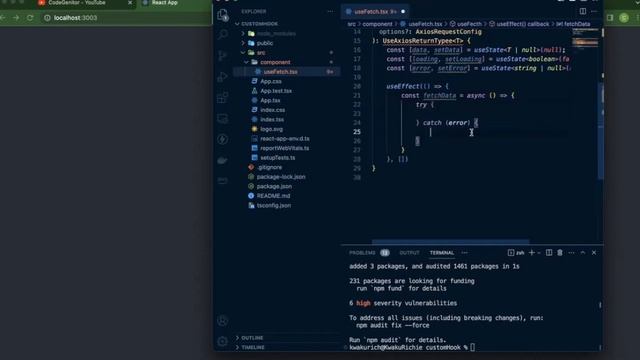Collapse the src folder
Viewport: 640px width, 360px height.
tap(244, 53)
